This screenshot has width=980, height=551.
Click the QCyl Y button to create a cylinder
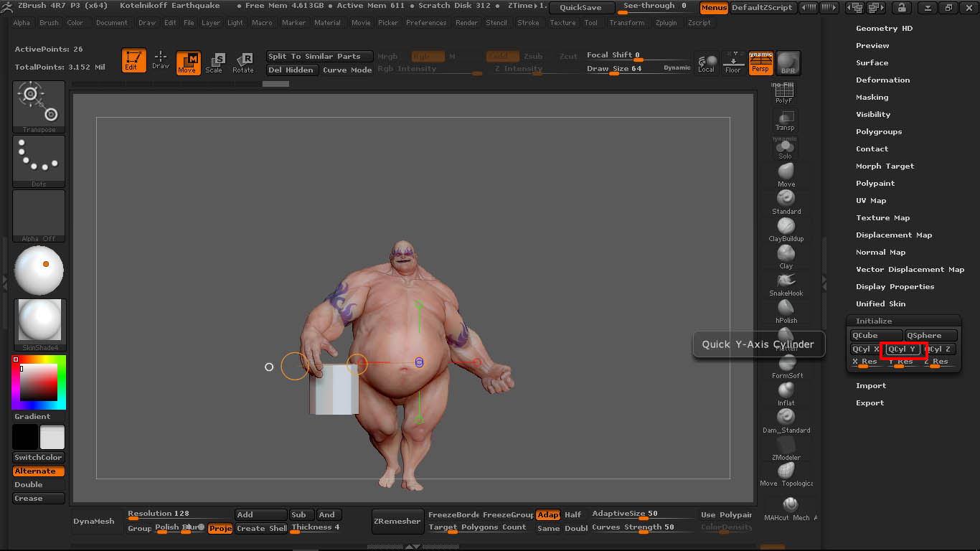pos(903,349)
